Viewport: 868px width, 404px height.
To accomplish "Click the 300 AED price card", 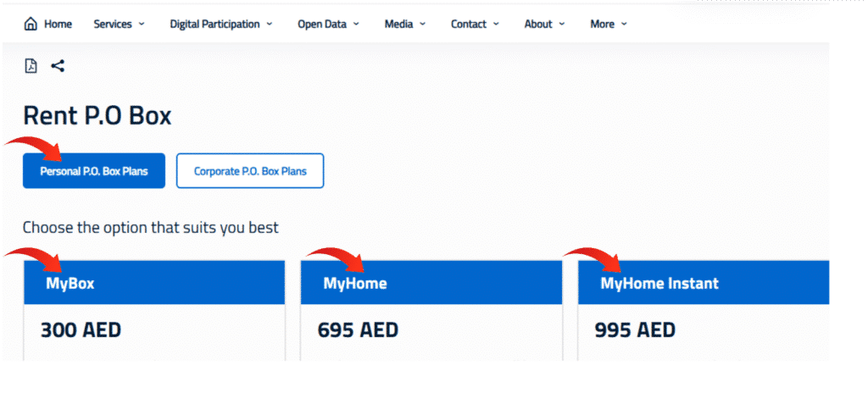I will (81, 329).
